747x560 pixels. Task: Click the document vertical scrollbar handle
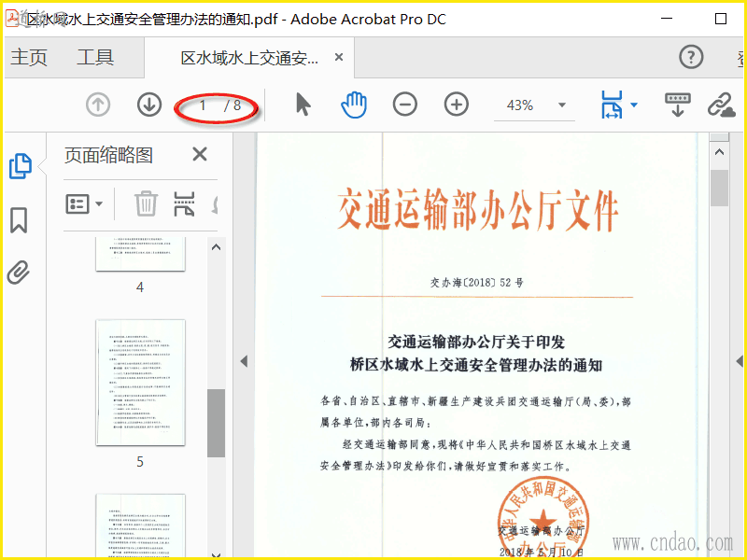[719, 188]
